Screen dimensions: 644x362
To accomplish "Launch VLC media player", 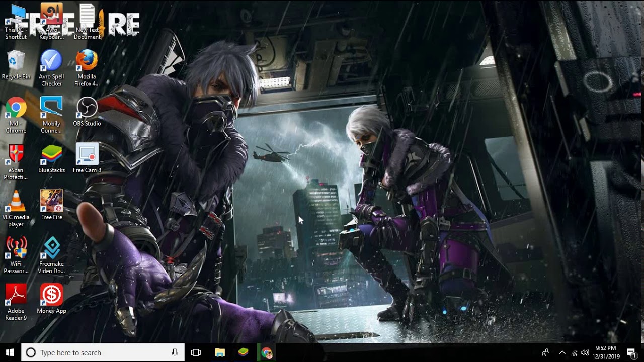I will click(x=16, y=209).
